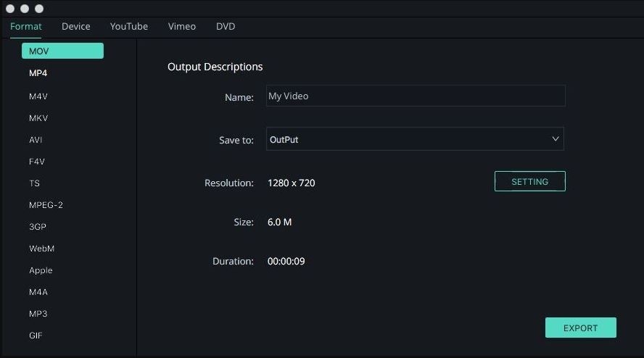Select the Vimeo tab

(181, 27)
